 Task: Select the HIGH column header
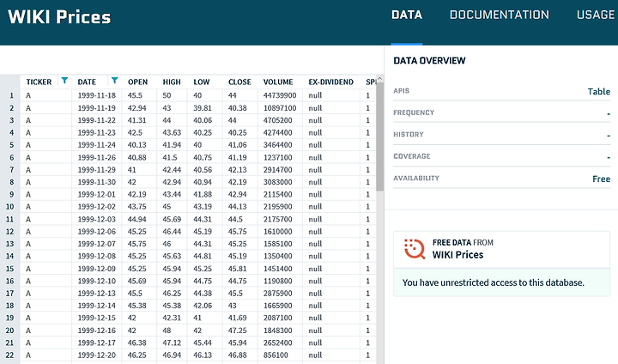tap(172, 82)
